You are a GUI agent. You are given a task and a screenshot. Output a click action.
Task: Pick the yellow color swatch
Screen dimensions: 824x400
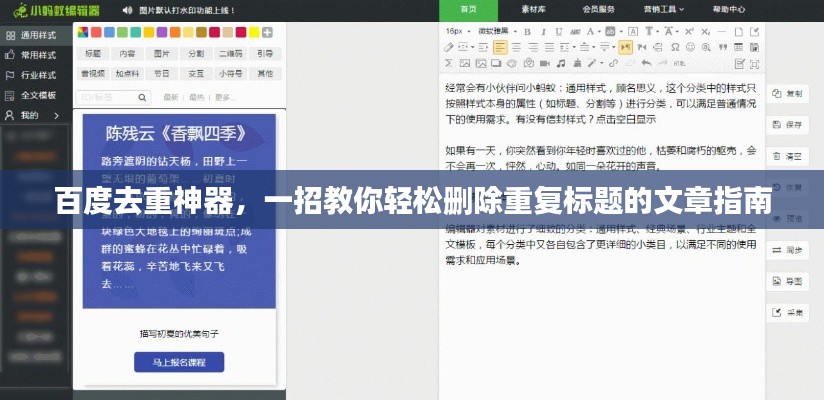254,33
